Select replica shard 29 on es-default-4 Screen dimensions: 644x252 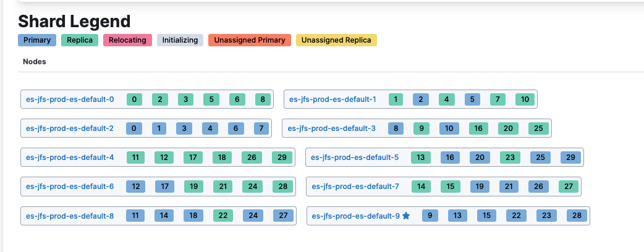282,157
